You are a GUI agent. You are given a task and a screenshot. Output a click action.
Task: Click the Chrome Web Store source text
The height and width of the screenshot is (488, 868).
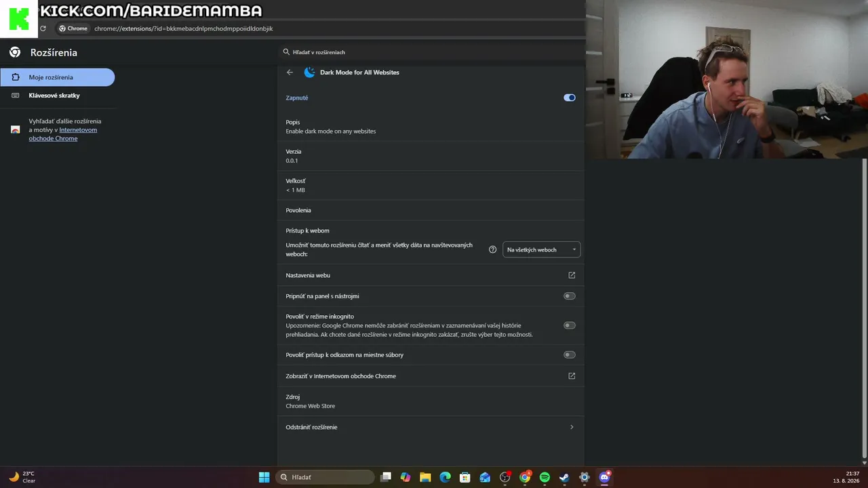(311, 406)
